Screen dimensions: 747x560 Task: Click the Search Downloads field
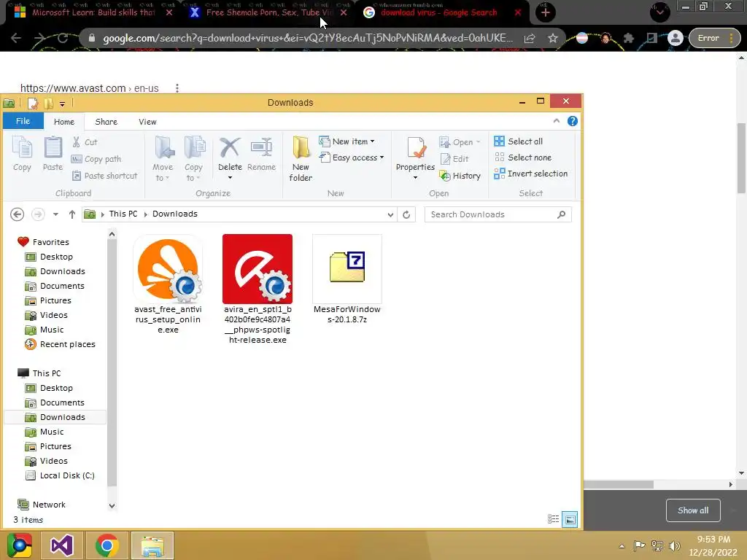point(498,214)
